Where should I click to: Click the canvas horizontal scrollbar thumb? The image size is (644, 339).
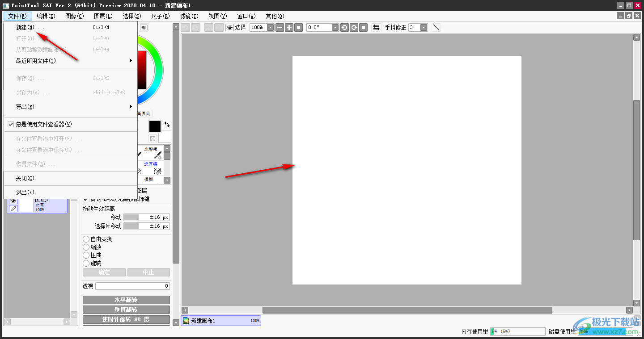[407, 310]
